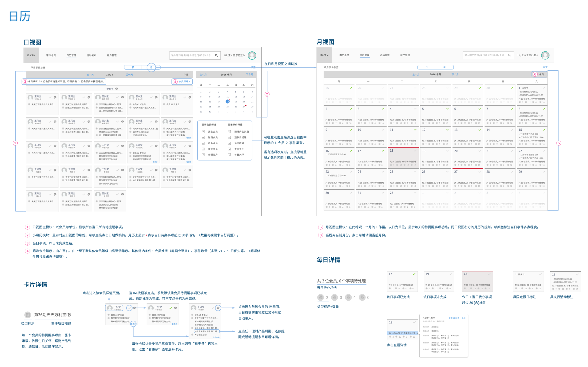
Task: Open IM chat on 会员 52 岁生日 card
Action: click(x=190, y=97)
